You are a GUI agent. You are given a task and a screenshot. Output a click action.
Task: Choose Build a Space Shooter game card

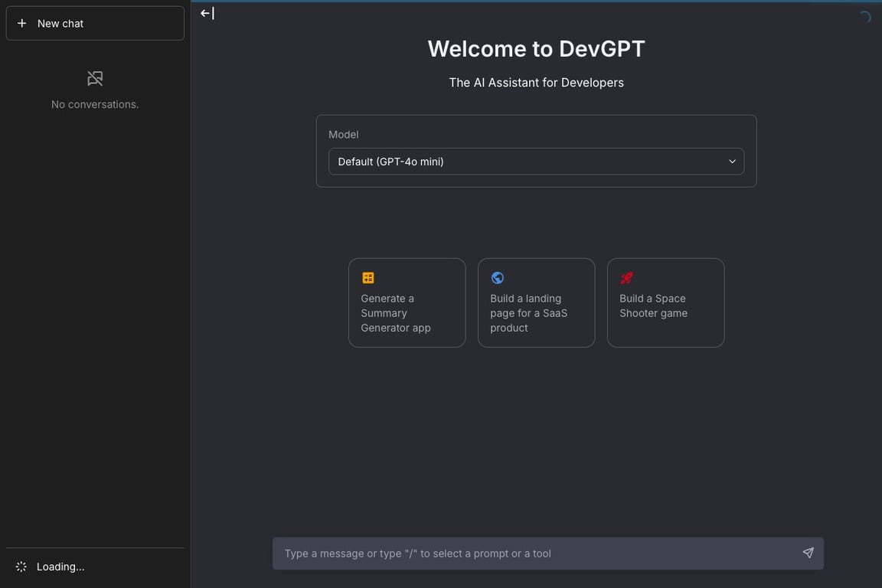[665, 302]
